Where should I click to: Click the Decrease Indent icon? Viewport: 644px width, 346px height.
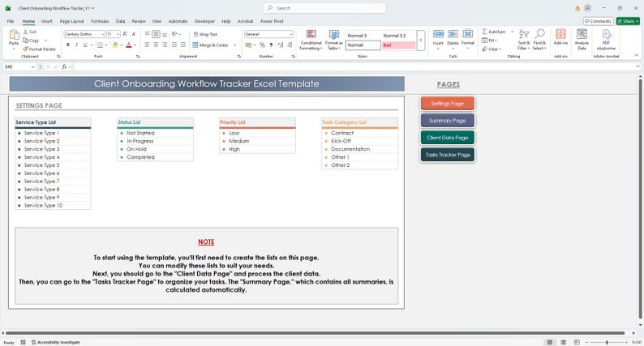(174, 45)
